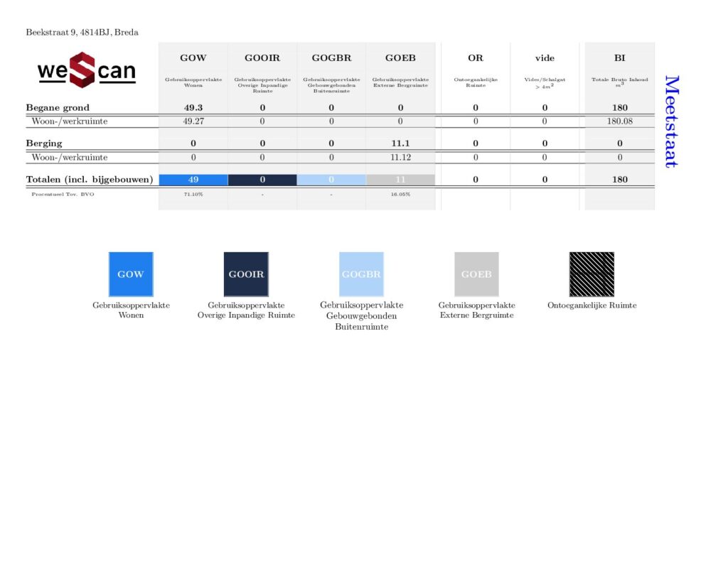
Task: Pick the light blue GOGBR legend swatch
Action: [361, 274]
